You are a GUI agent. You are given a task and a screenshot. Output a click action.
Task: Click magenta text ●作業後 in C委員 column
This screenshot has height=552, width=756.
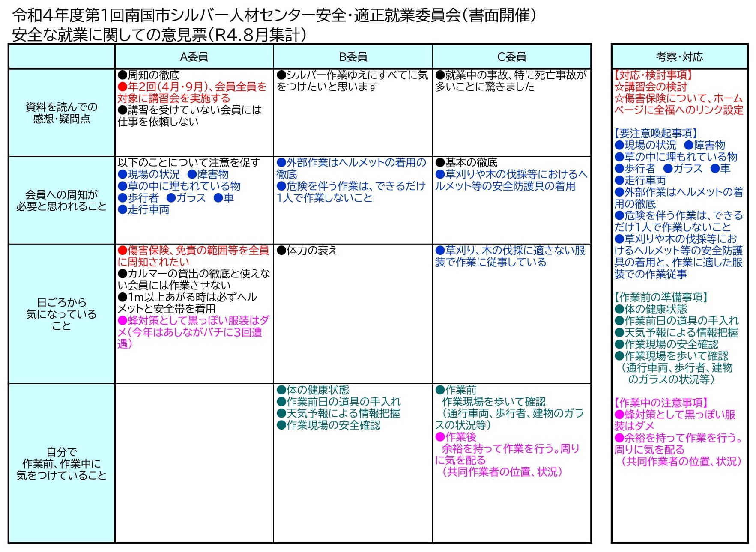click(x=456, y=437)
